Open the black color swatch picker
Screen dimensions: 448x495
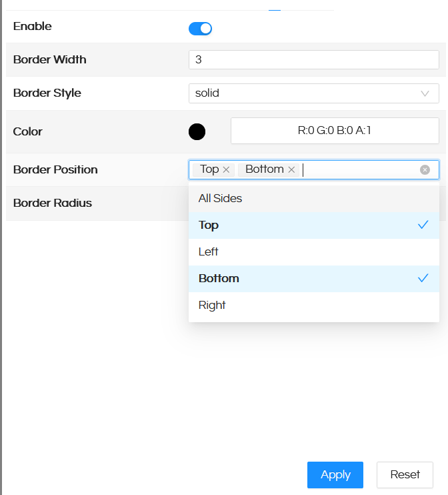click(197, 131)
